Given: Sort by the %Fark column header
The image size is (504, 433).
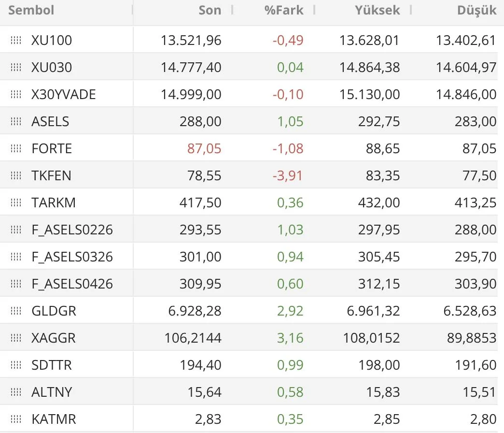Looking at the screenshot, I should coord(284,10).
